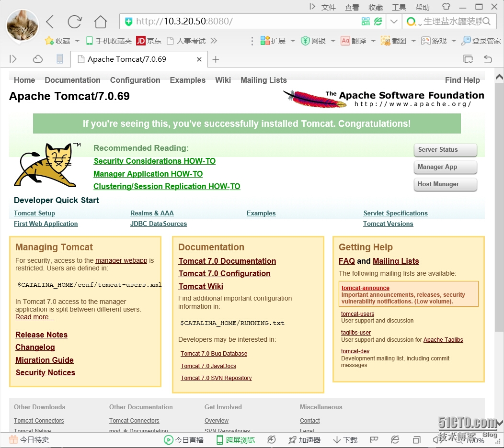Screen dimensions: 504x448
Task: Open Clustering/Session Replication HOW-TO link
Action: tap(167, 186)
